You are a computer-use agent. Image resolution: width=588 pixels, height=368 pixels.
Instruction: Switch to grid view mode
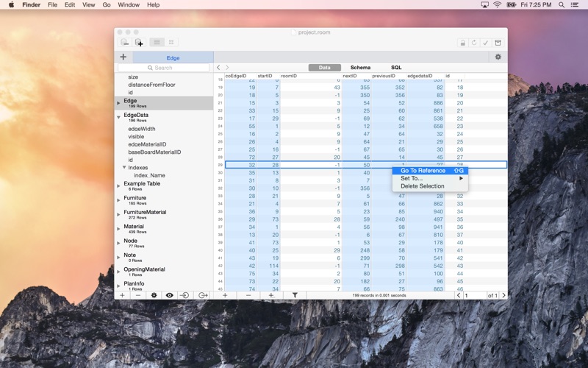click(x=171, y=43)
